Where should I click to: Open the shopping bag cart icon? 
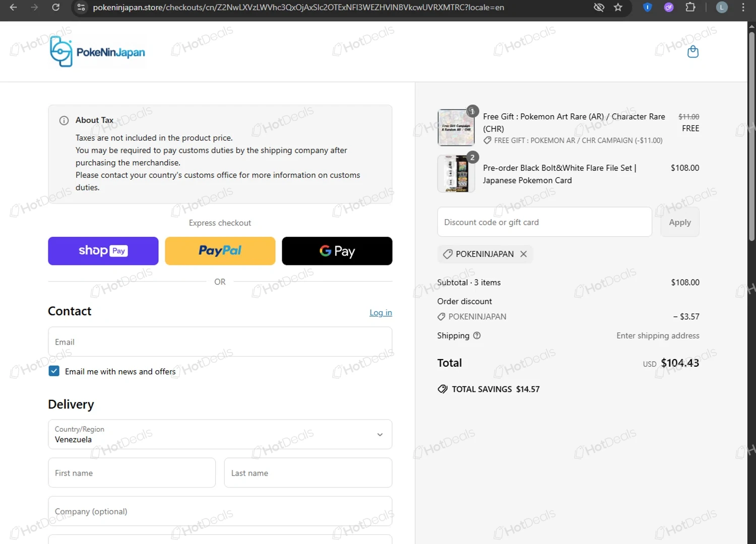coord(693,51)
